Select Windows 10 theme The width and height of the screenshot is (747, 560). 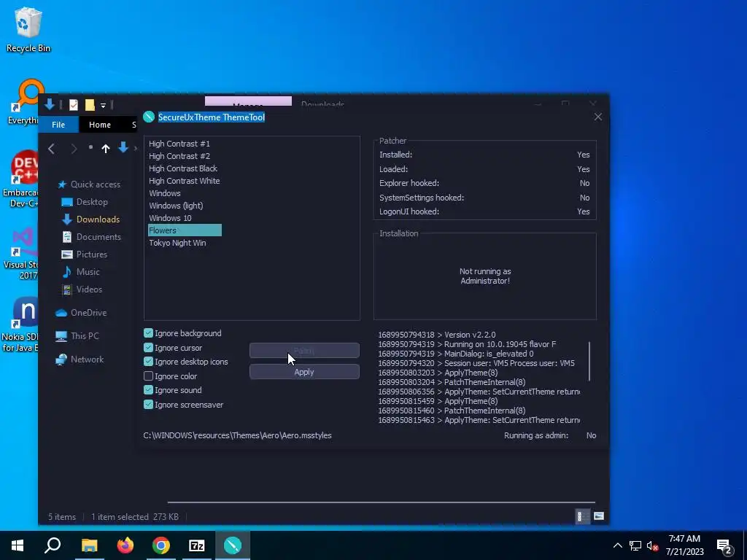click(x=170, y=217)
